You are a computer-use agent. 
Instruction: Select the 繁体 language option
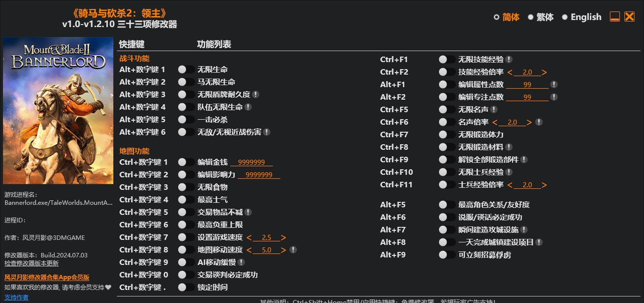click(x=531, y=17)
